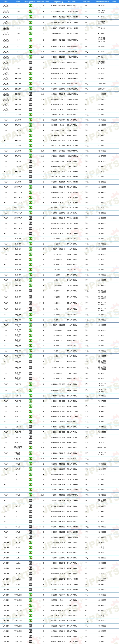Select the diesel icon in Multipla 186 A8.000 row
The width and height of the screenshot is (119, 644).
point(30,234)
